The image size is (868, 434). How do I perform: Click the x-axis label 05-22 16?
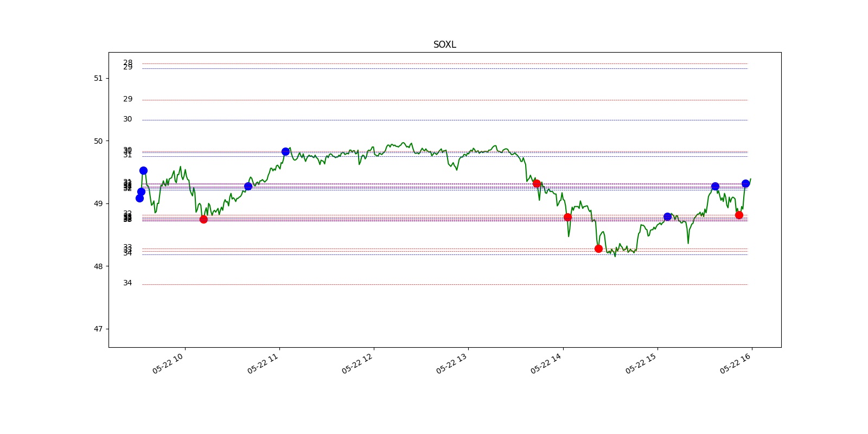pos(736,363)
